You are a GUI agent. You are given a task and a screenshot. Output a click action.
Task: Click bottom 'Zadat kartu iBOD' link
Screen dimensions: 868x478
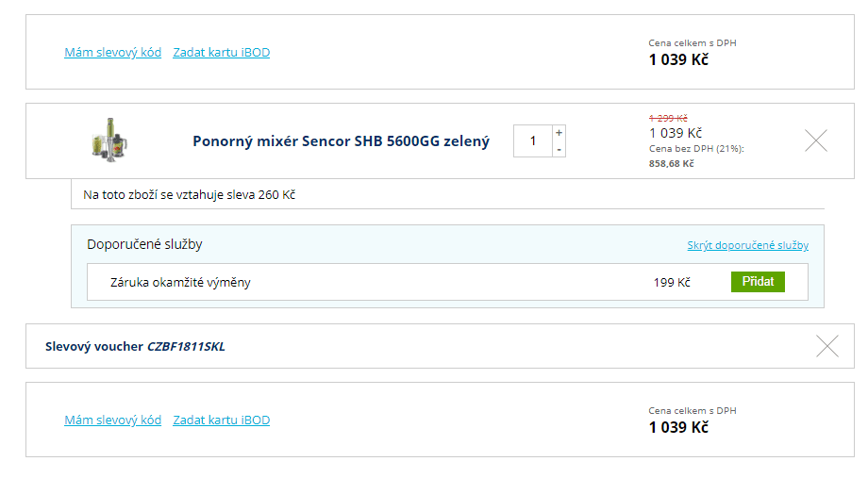(x=222, y=420)
